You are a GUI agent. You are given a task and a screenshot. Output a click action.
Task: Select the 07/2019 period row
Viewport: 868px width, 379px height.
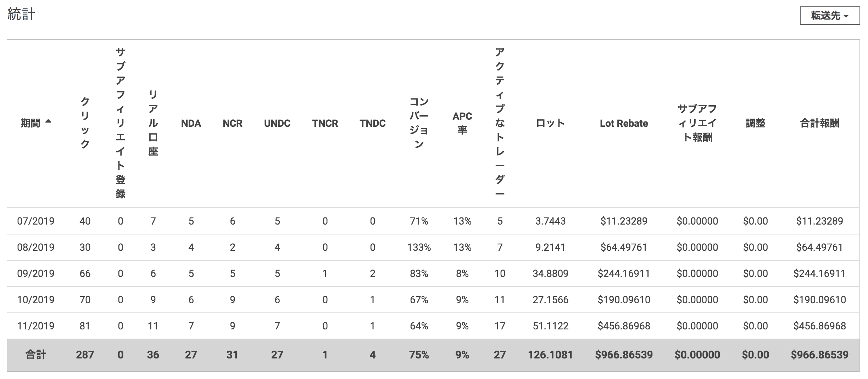pos(36,221)
